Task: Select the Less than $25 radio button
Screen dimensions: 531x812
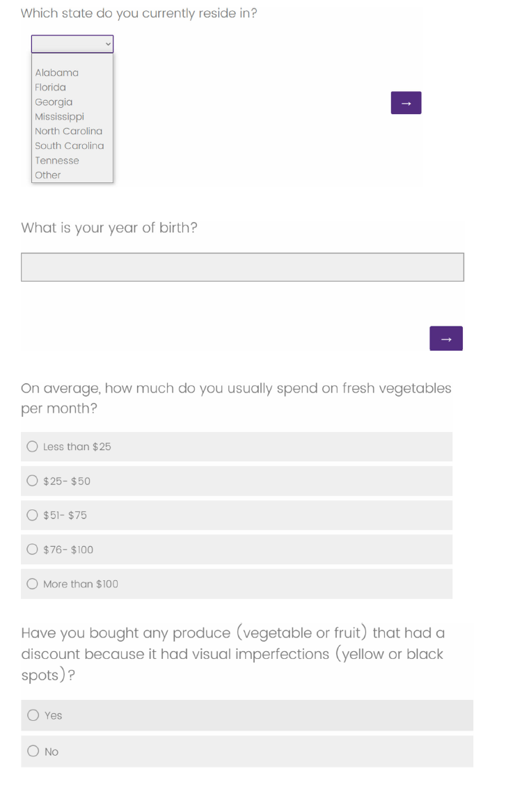Action: coord(33,447)
